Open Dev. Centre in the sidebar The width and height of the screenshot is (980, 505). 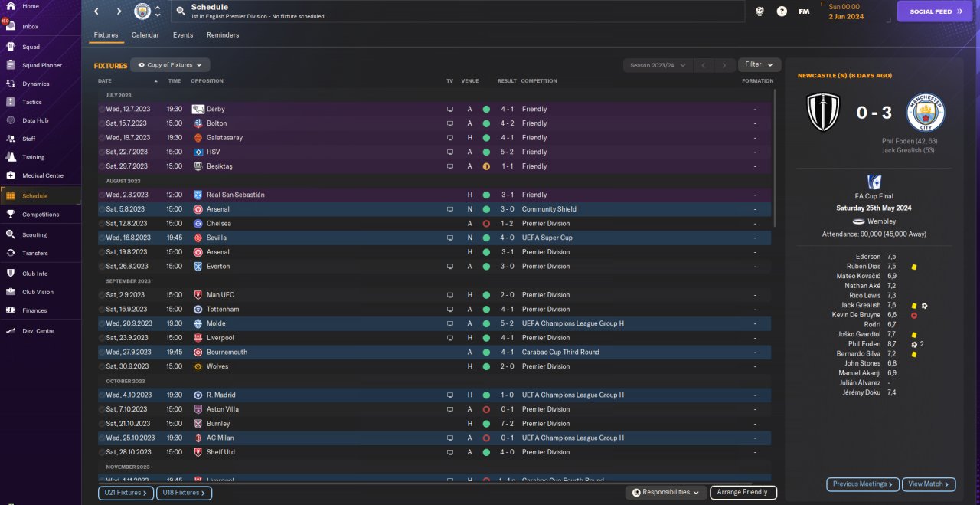pyautogui.click(x=38, y=331)
